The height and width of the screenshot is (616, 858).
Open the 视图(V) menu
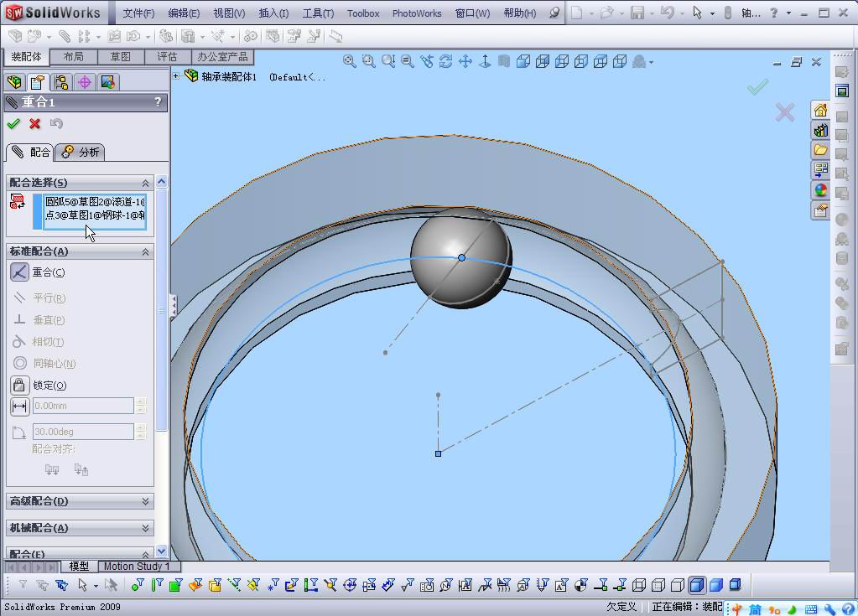pos(229,13)
